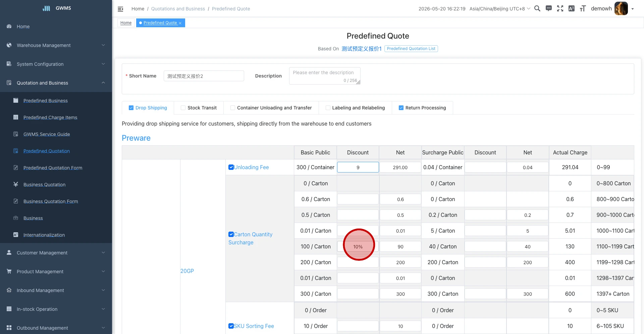Click the Home dashboard icon in sidebar

point(9,26)
